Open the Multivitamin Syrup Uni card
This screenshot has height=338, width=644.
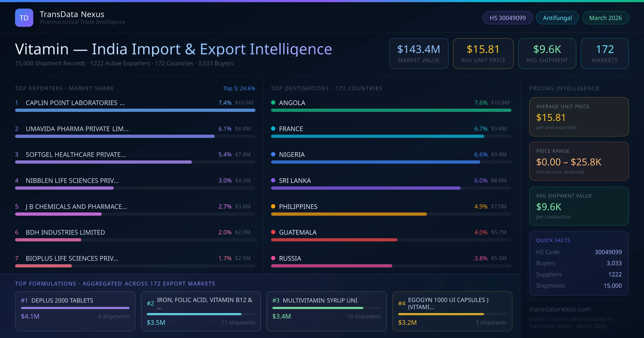tap(326, 311)
